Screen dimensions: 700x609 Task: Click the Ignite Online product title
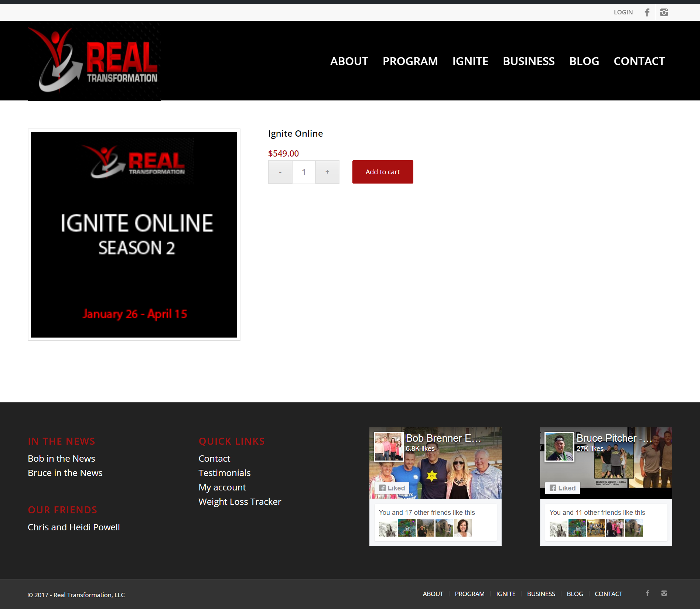(x=296, y=134)
